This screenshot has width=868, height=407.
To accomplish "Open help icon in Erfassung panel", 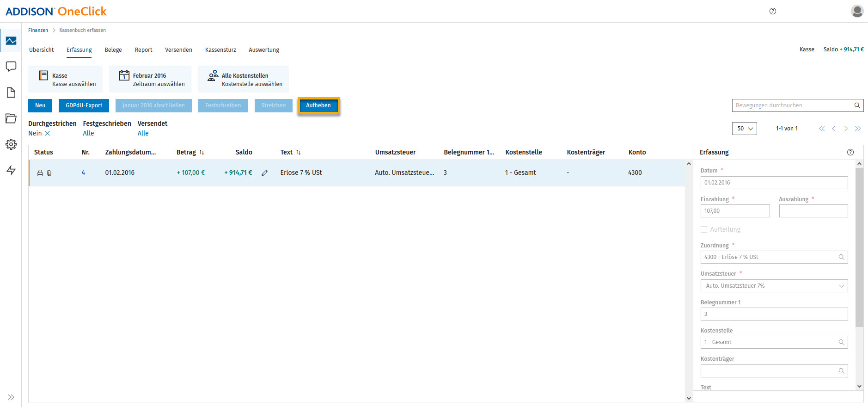I will coord(850,152).
